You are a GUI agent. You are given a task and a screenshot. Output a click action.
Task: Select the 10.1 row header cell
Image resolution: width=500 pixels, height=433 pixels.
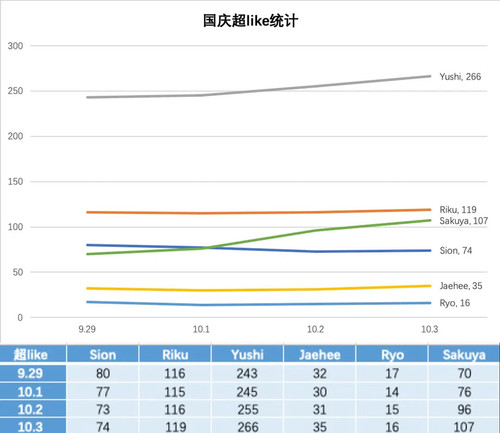[33, 391]
